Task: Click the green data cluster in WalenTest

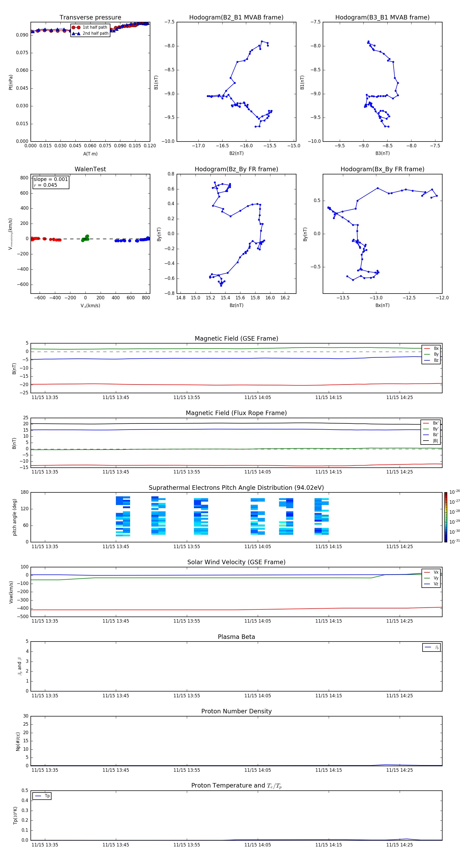Action: pyautogui.click(x=85, y=238)
